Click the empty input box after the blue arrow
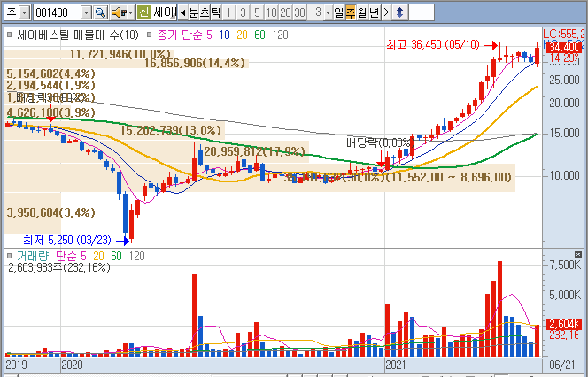Viewport: 588px width, 377px height. coord(422,12)
